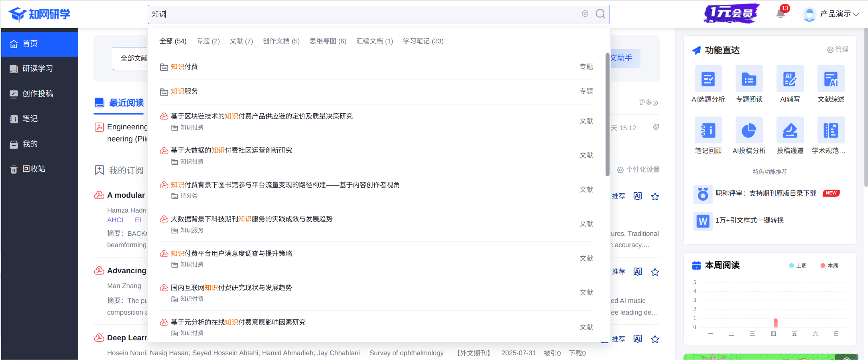Viewport: 868px width, 360px height.
Task: Click the search magnifier icon
Action: click(x=600, y=14)
